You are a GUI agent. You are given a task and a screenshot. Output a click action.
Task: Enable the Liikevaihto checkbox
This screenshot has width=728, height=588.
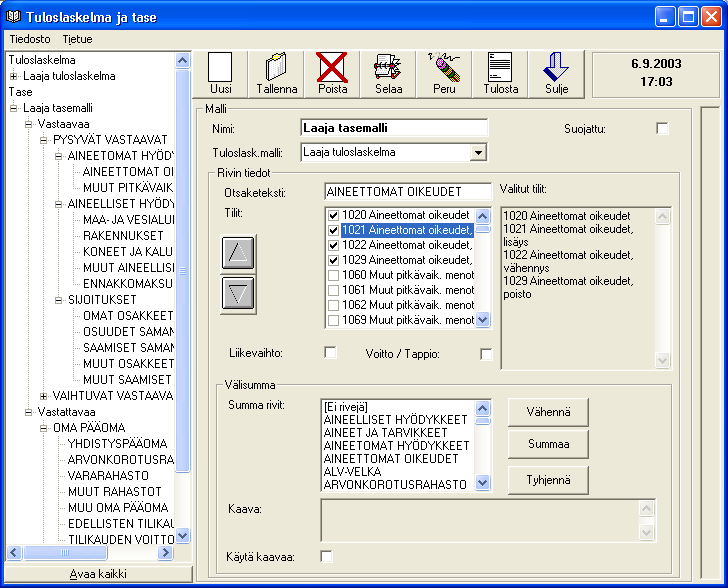coord(330,353)
